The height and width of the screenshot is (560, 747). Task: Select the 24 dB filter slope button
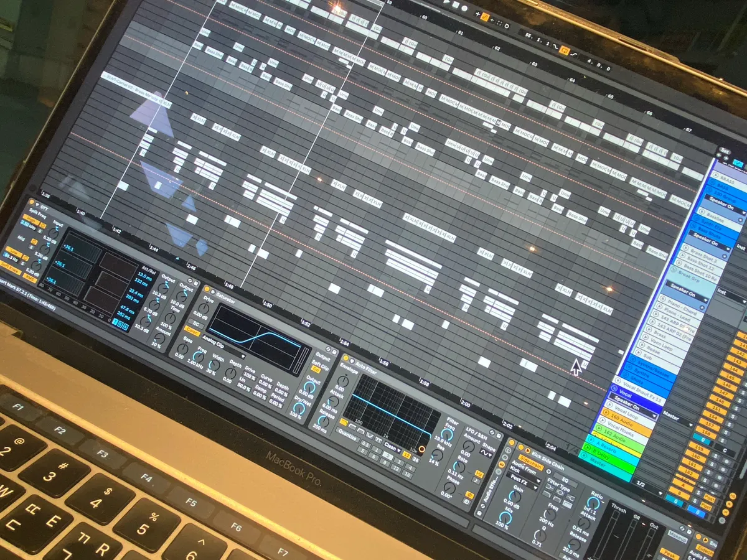point(416,460)
